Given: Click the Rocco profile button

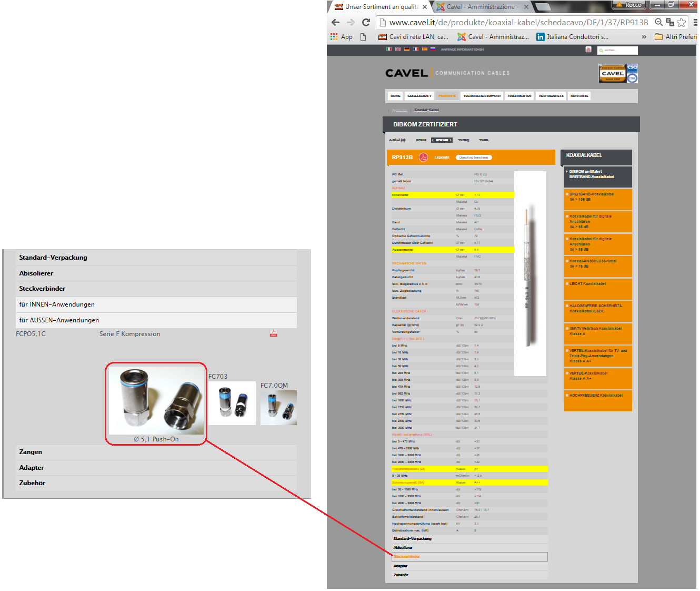Looking at the screenshot, I should point(629,5).
